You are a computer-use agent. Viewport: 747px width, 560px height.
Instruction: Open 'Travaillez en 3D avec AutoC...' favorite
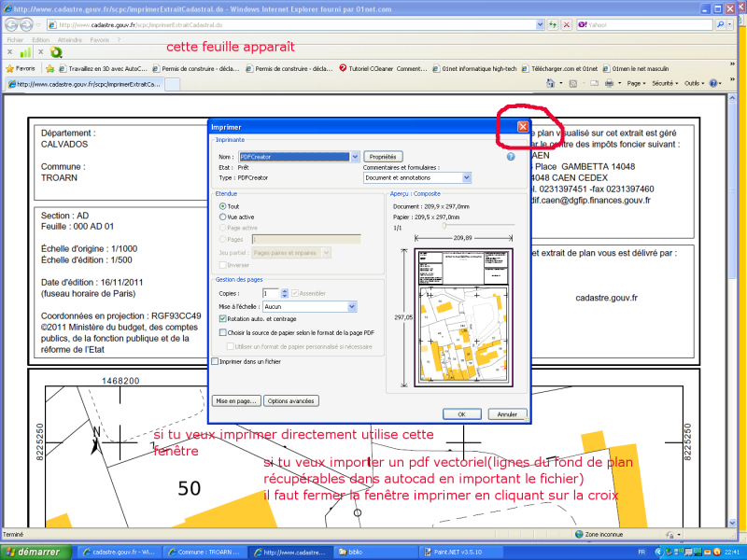pyautogui.click(x=103, y=68)
